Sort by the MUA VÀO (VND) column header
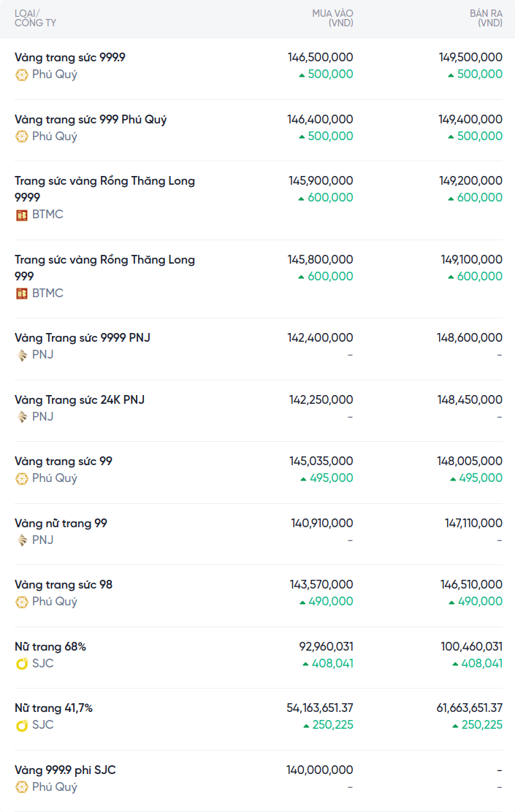Image resolution: width=515 pixels, height=812 pixels. [x=332, y=18]
